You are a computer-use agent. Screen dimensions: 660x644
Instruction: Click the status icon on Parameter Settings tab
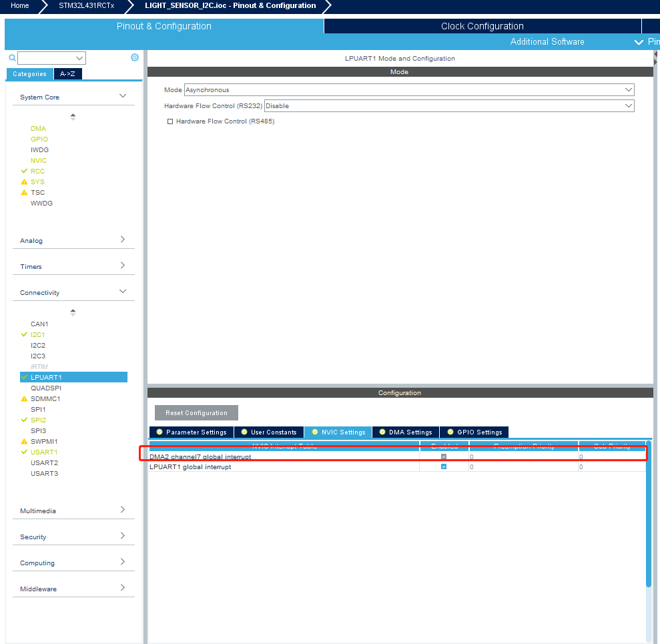[x=159, y=432]
